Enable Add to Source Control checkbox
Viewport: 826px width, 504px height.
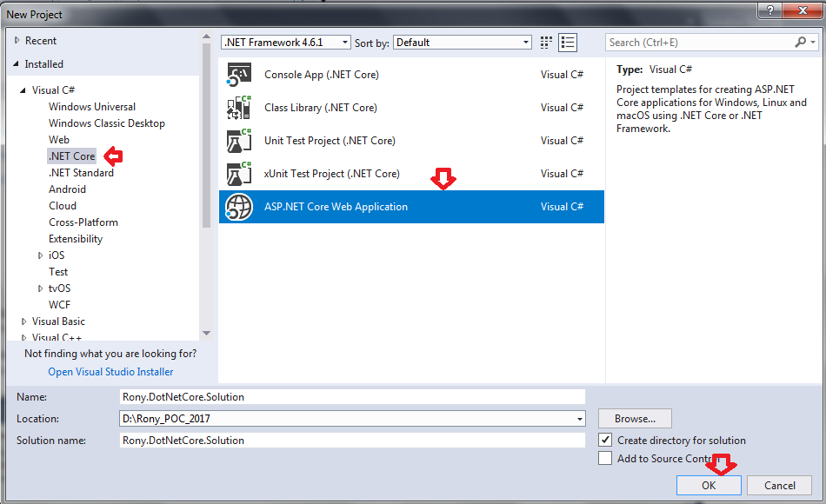[605, 458]
